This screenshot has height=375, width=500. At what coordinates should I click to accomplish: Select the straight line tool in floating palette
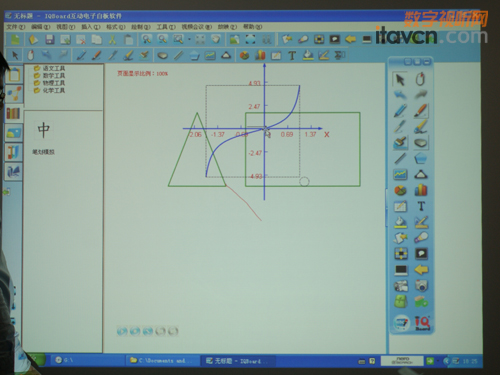(400, 158)
